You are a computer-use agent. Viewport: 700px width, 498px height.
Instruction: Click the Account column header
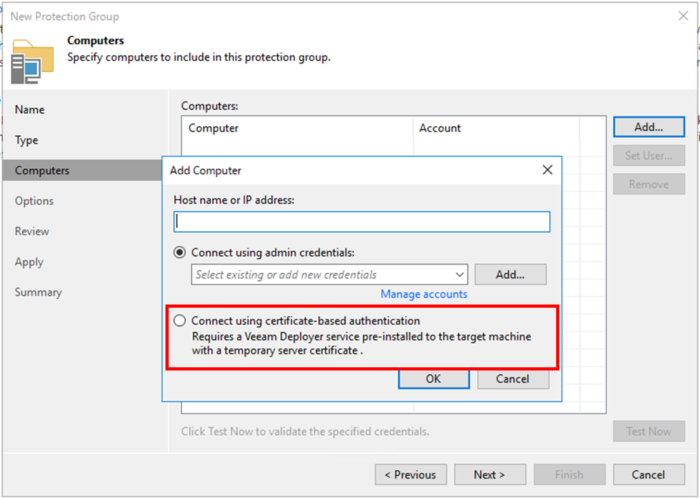click(x=440, y=128)
